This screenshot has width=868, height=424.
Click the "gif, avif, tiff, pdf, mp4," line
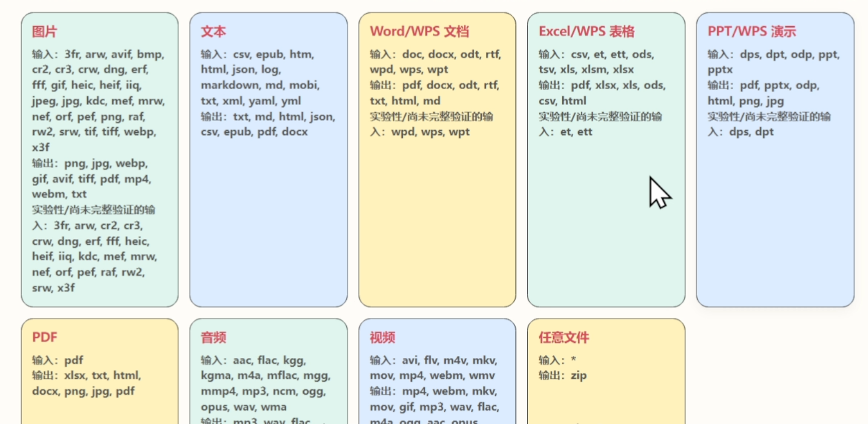[x=92, y=179]
